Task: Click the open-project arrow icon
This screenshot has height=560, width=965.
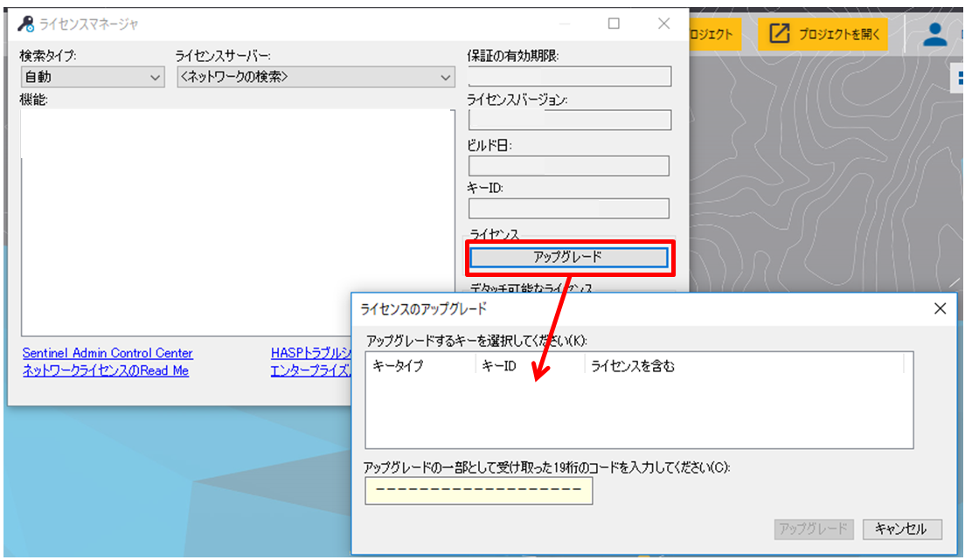Action: coord(779,35)
